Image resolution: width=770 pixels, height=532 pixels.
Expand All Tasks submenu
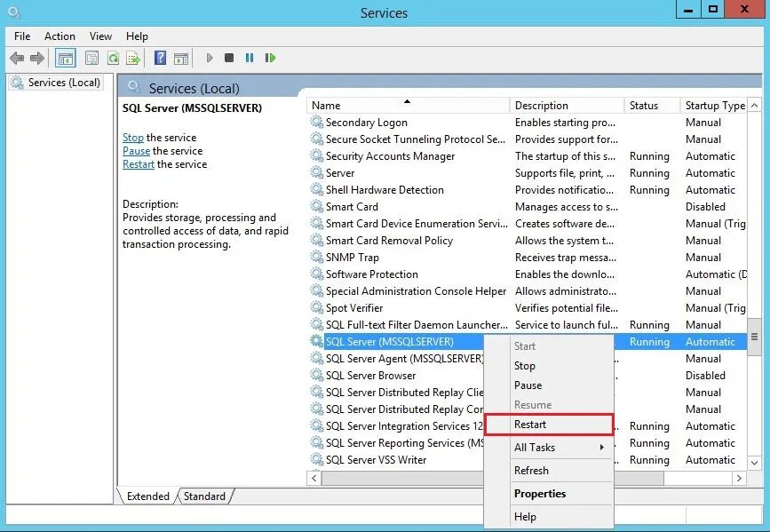click(x=549, y=447)
